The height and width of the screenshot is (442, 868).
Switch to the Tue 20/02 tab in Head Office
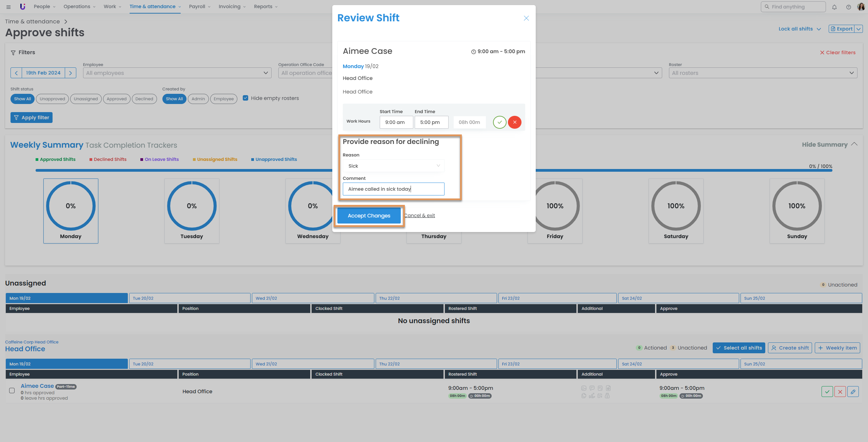tap(190, 364)
